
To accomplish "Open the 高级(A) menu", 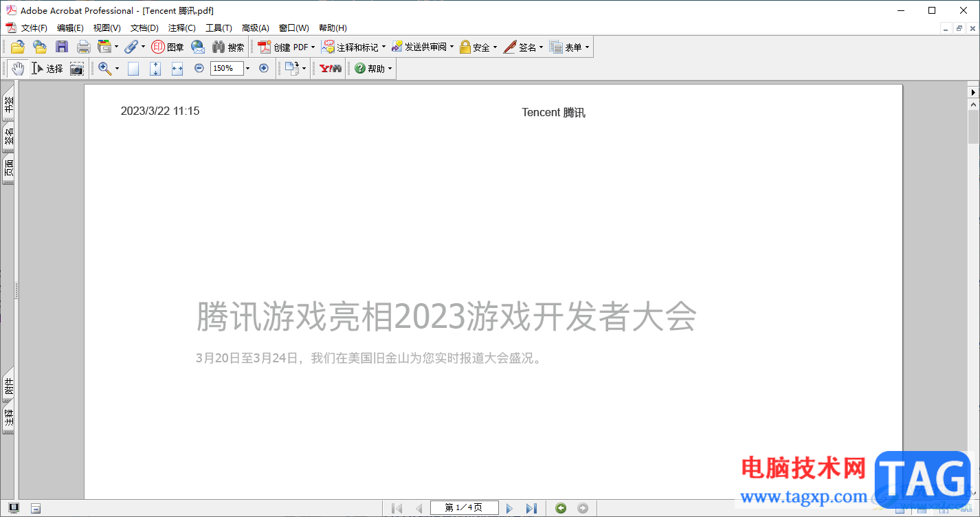I will point(256,28).
